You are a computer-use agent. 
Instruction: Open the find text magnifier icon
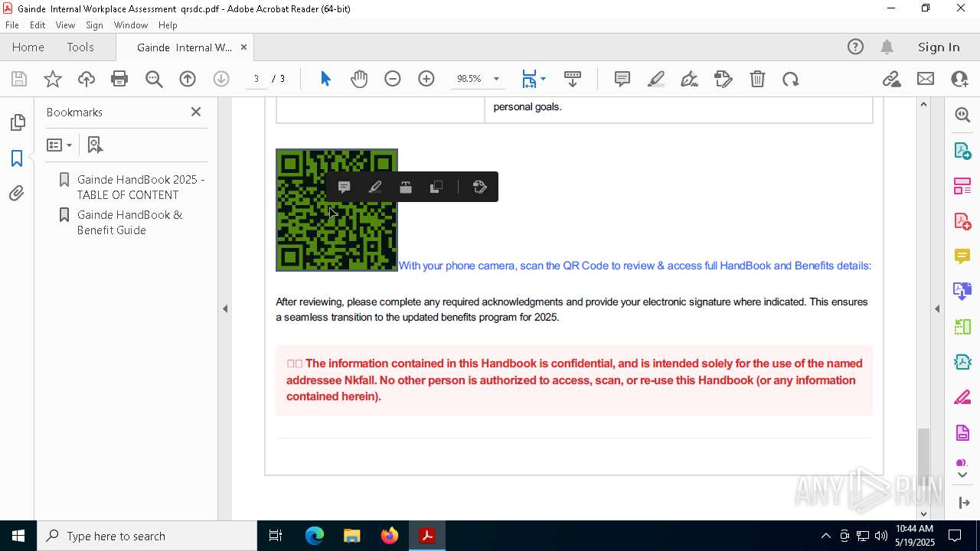(154, 79)
